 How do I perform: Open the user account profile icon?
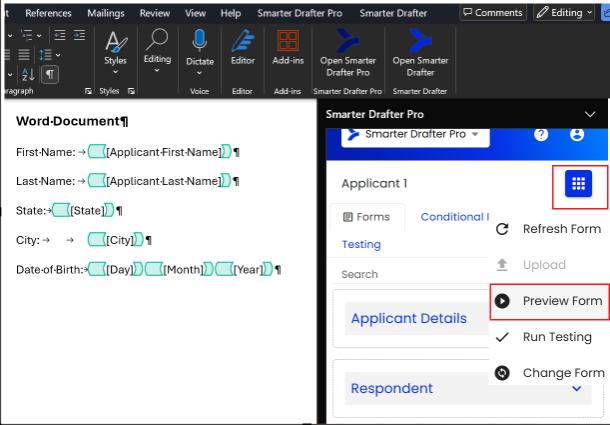pos(577,134)
